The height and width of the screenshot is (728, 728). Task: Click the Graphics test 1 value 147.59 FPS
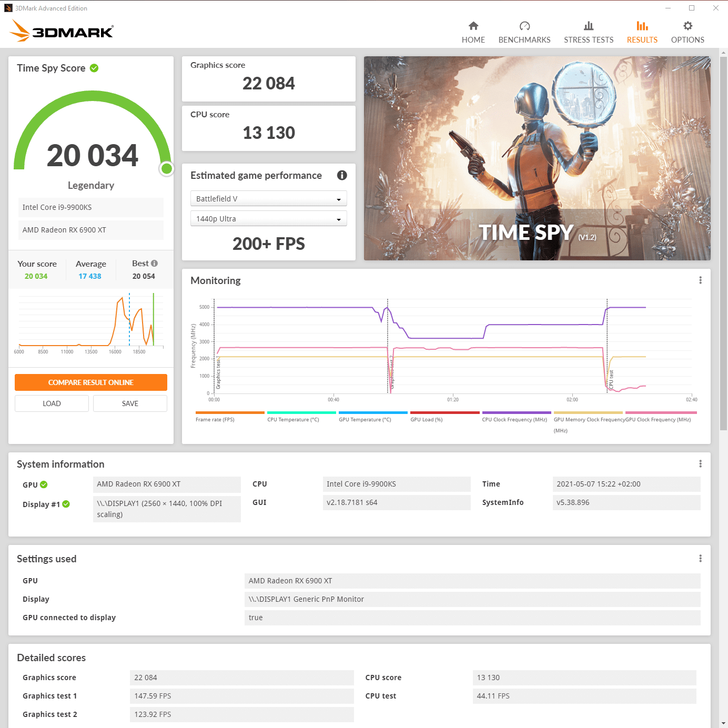[242, 696]
